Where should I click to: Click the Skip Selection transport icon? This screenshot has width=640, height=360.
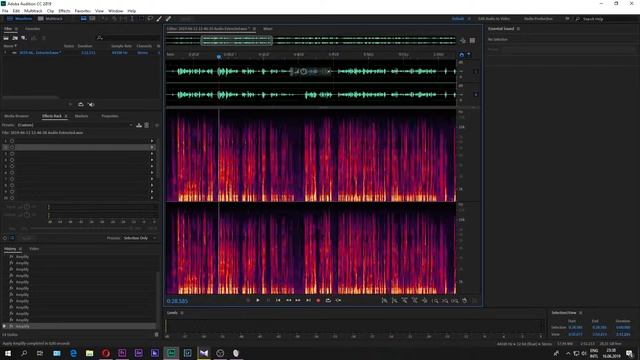pyautogui.click(x=338, y=300)
